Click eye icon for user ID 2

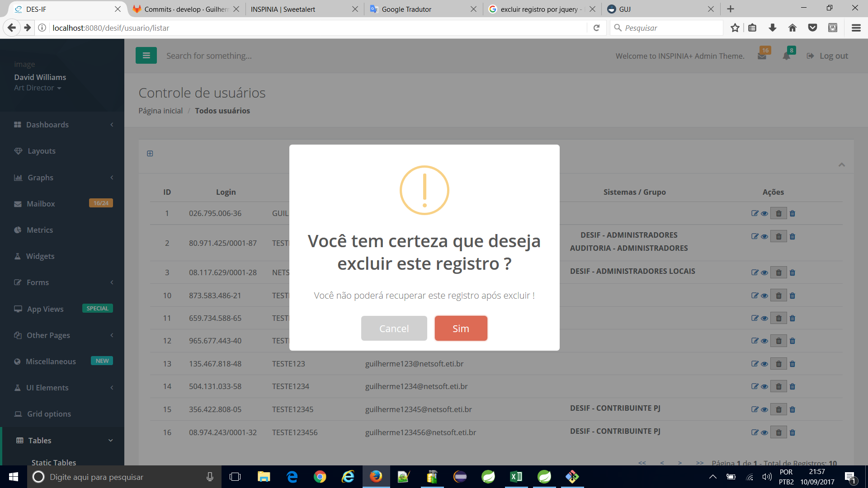pyautogui.click(x=764, y=237)
